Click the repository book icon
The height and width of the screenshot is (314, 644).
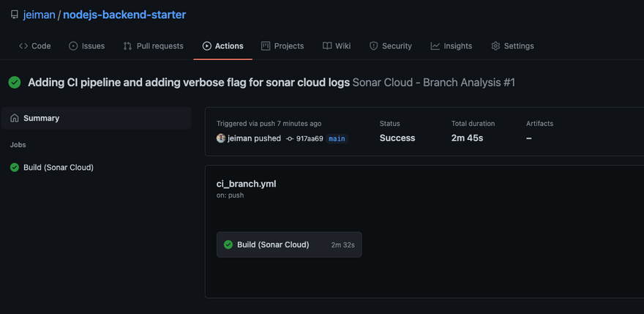(x=14, y=15)
